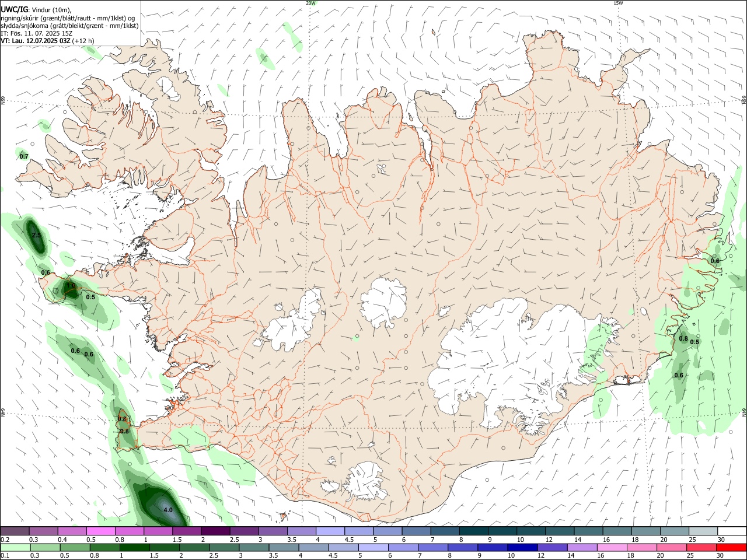The height and width of the screenshot is (560, 747).
Task: Pick the lavender 5 swatch in the rain legend row
Action: coord(373,548)
